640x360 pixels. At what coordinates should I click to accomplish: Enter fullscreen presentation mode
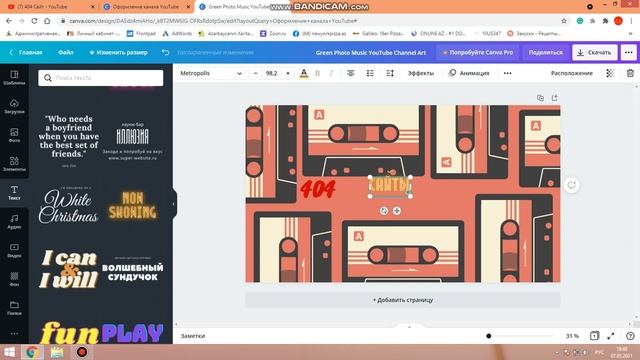(x=611, y=336)
